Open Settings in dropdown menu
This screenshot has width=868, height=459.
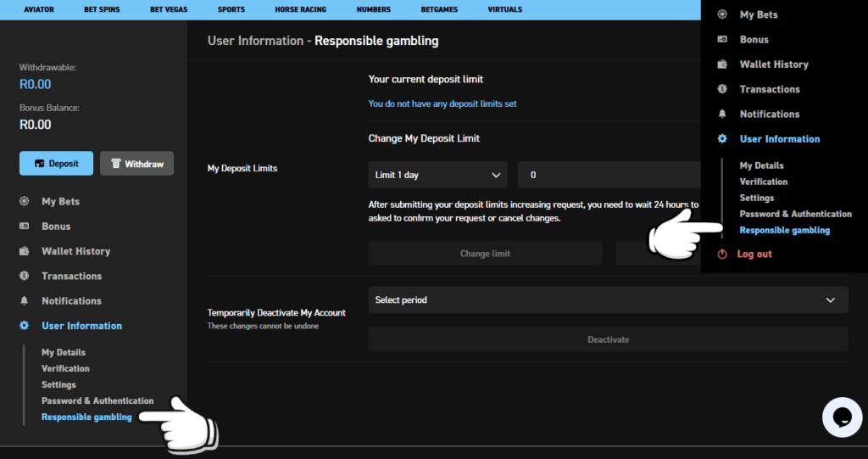click(x=757, y=198)
